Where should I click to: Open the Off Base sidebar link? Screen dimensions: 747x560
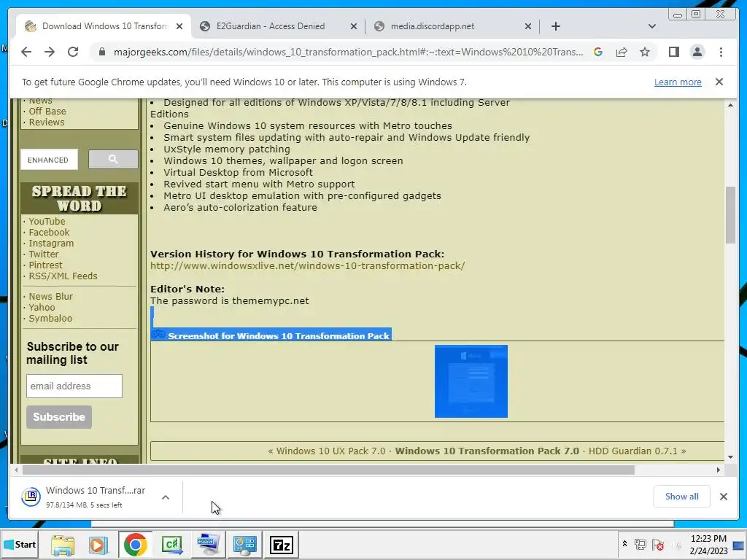tap(47, 112)
